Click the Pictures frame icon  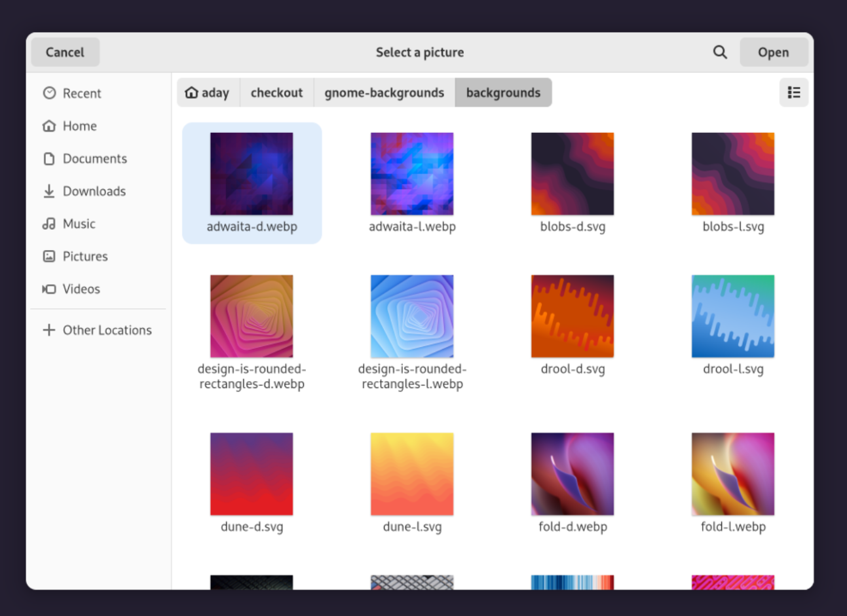coord(49,256)
